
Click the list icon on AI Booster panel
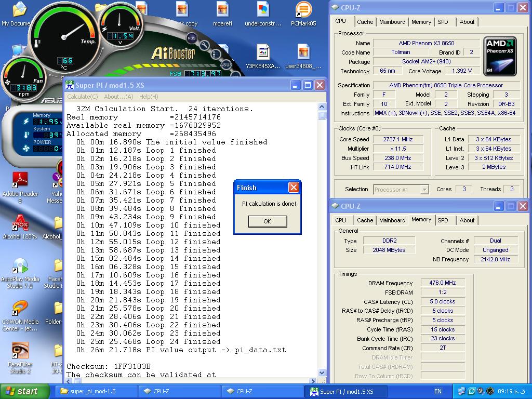coord(216,54)
